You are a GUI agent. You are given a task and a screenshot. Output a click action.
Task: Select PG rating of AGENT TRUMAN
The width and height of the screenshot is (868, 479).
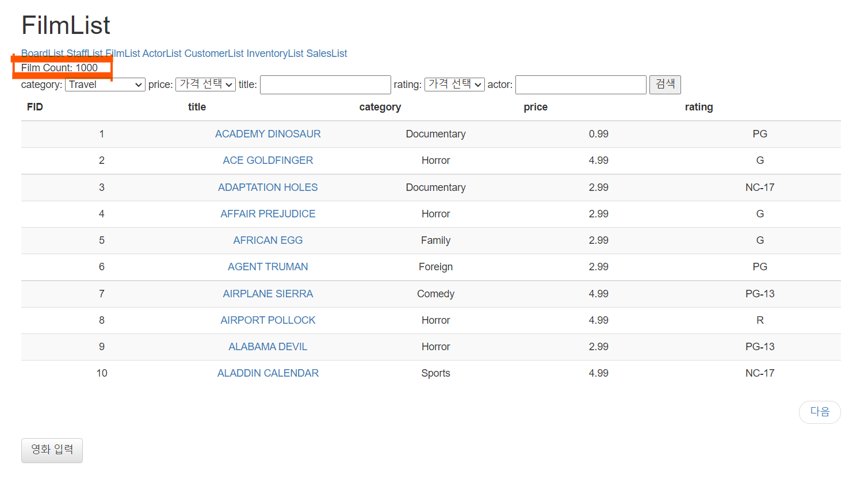[x=760, y=267]
